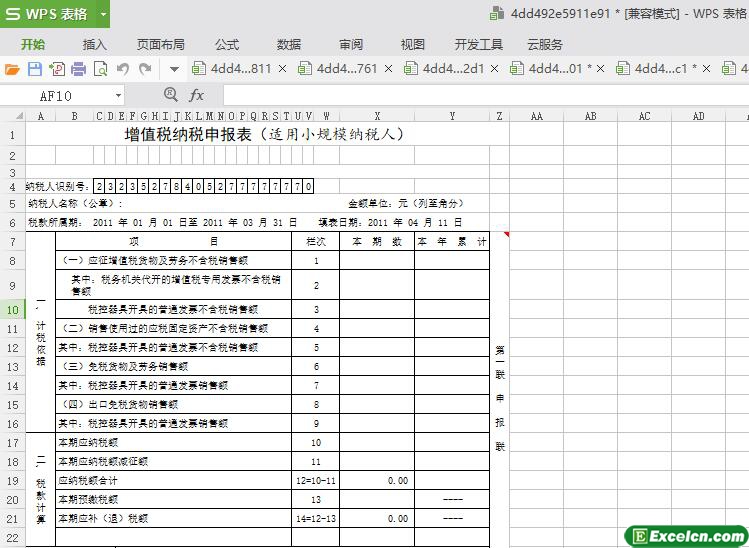749x548 pixels.
Task: Open the 公式 ribbon tab
Action: point(227,44)
